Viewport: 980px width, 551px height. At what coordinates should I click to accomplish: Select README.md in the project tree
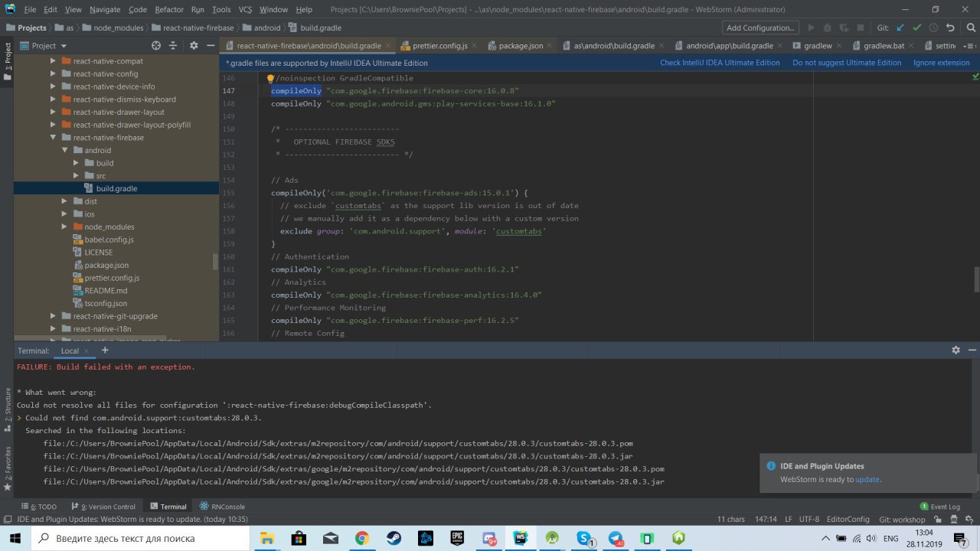pos(106,291)
